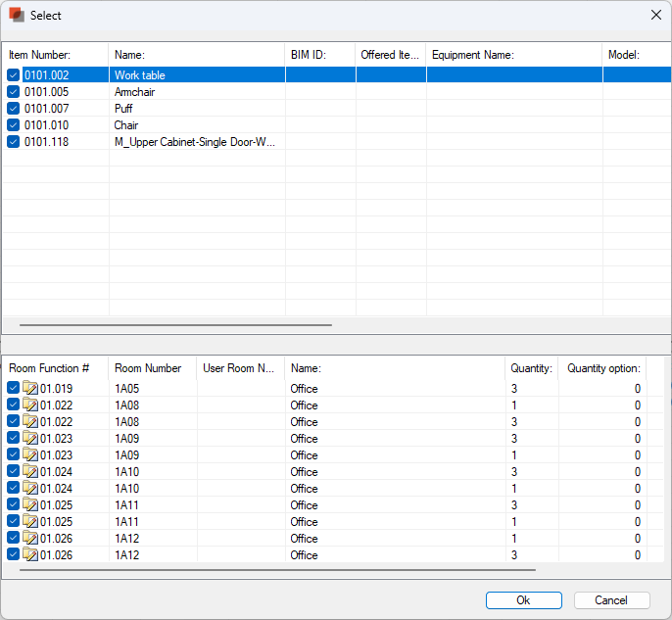Click room icon on 01.025 row with quantity 1
This screenshot has width=672, height=620.
[30, 522]
